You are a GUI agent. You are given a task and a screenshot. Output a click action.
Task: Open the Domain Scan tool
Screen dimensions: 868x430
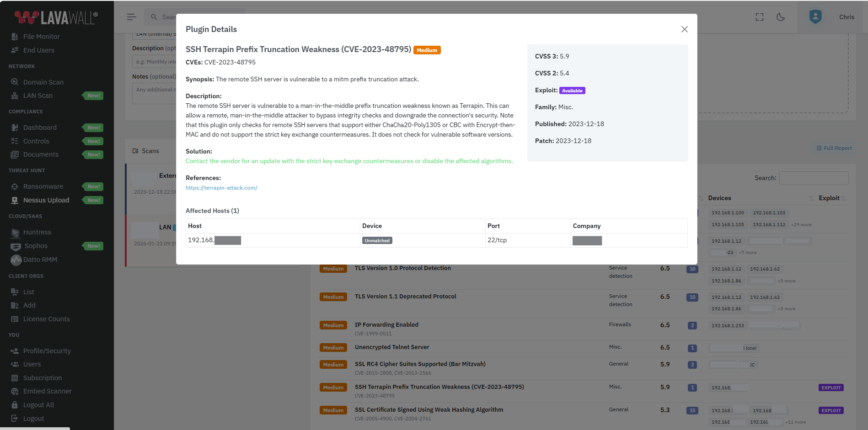[x=43, y=82]
